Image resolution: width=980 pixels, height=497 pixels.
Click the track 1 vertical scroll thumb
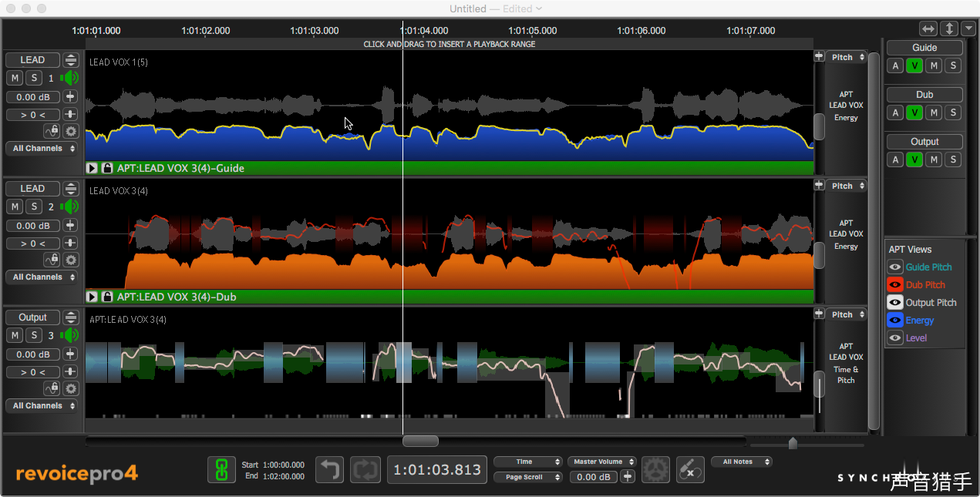[x=819, y=126]
